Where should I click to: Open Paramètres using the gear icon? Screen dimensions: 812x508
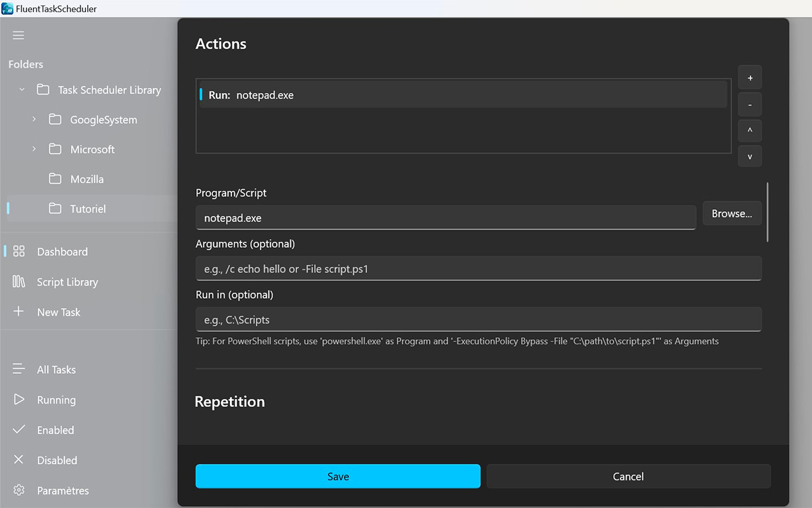18,490
